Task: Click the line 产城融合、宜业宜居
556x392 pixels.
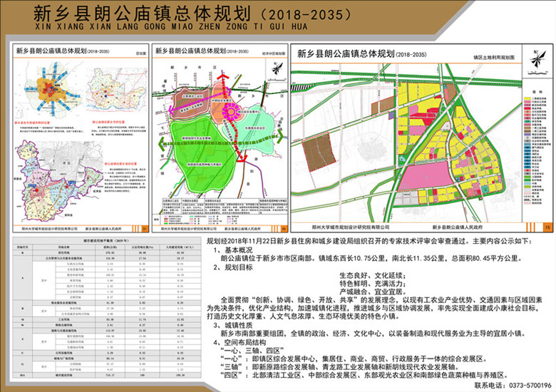Action: (373, 292)
